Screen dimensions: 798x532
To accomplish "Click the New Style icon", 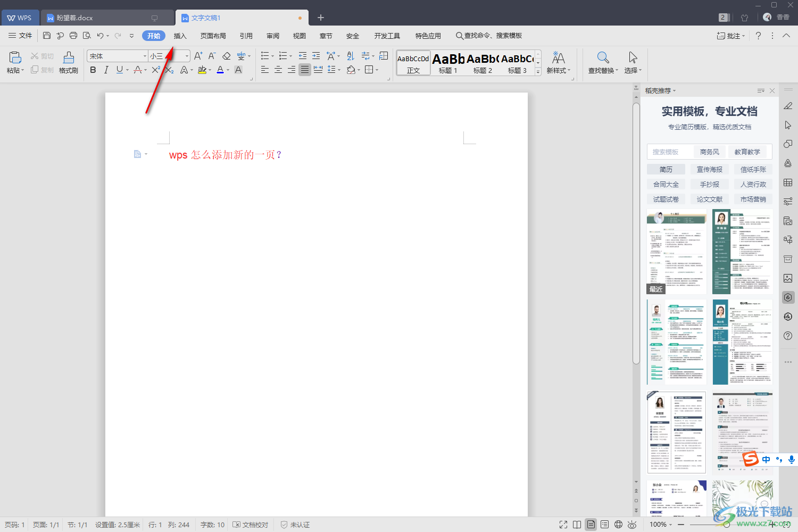I will [x=558, y=57].
